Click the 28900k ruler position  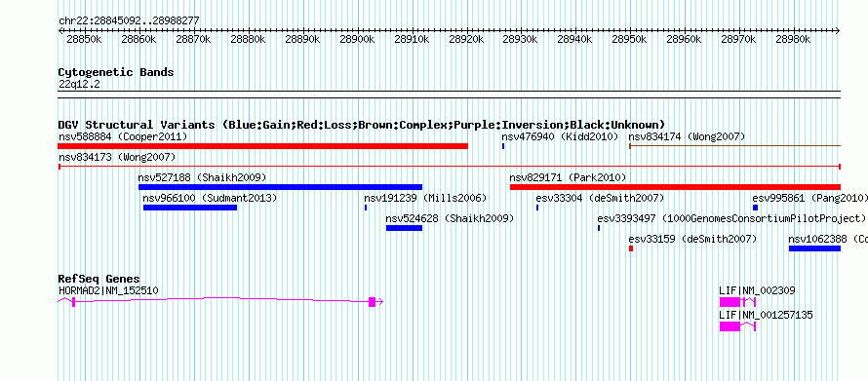357,39
